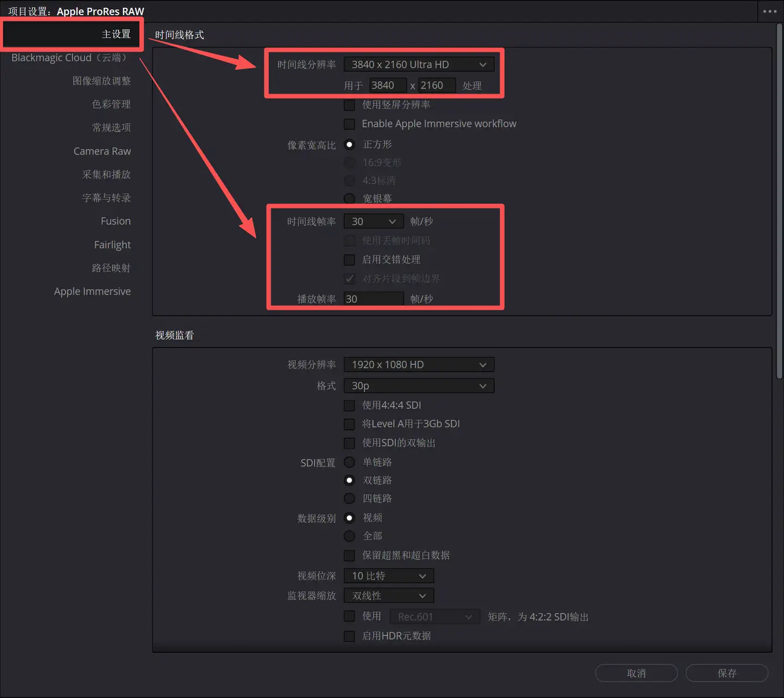Enable 将Level A用于3Gb SDI checkbox
This screenshot has width=784, height=698.
(x=350, y=424)
